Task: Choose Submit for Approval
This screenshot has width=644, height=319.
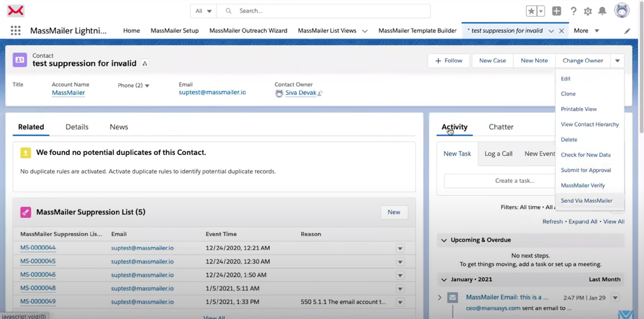Action: (586, 170)
